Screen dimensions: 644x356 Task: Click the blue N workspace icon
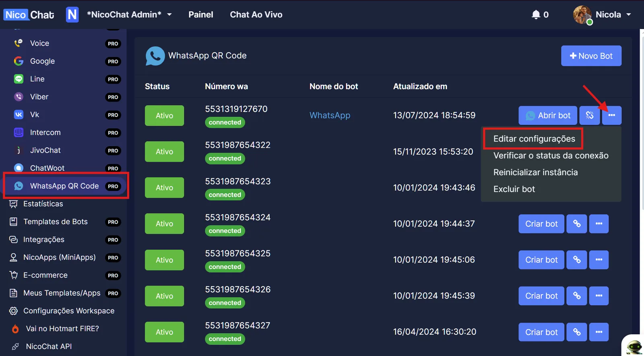click(72, 14)
